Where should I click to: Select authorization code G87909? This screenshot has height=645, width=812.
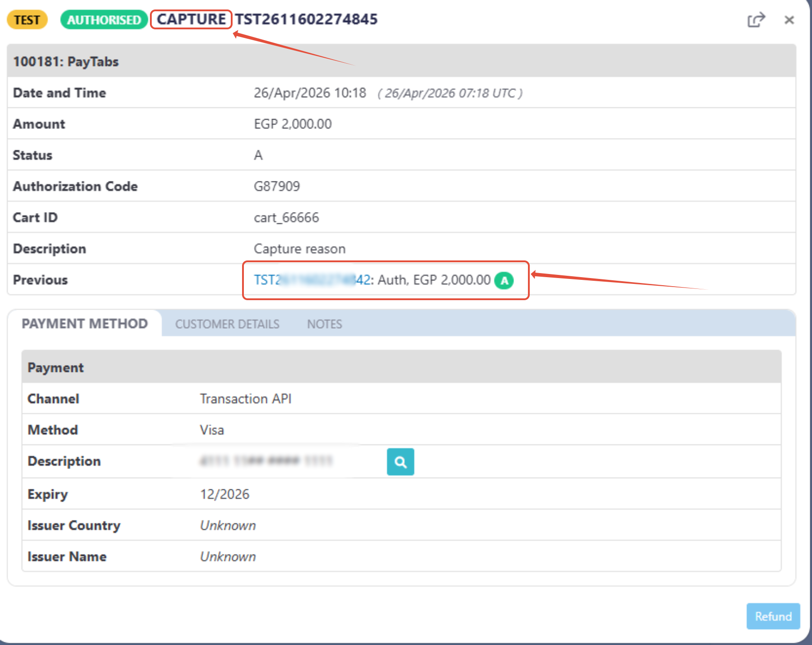pyautogui.click(x=277, y=186)
